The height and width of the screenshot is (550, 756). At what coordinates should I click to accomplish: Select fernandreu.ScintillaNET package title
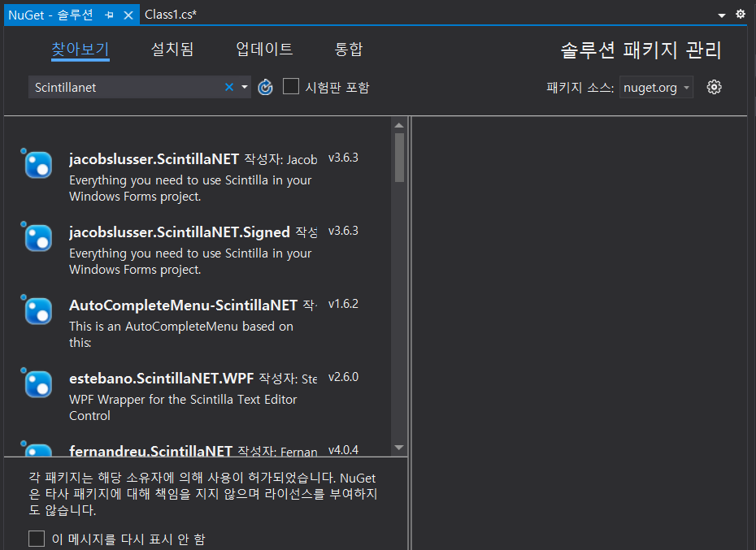(x=151, y=451)
